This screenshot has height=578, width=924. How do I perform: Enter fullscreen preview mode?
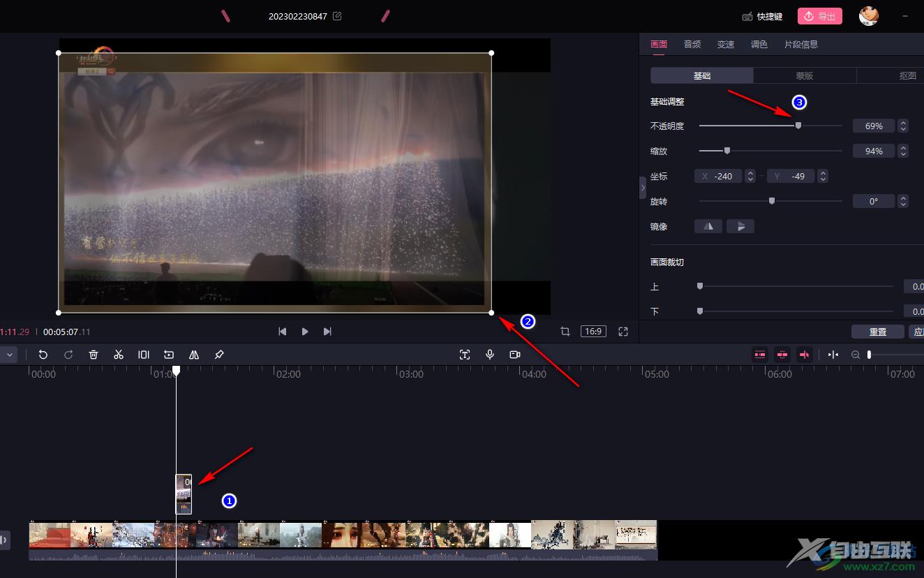point(623,332)
